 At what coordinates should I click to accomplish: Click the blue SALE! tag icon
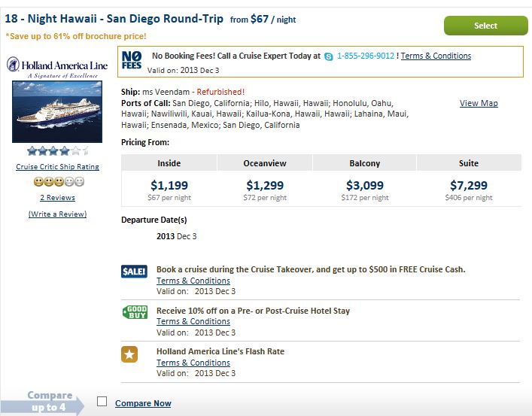click(134, 272)
